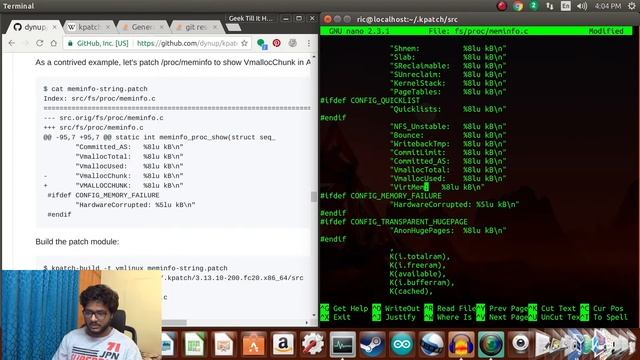The width and height of the screenshot is (640, 360).
Task: Open Audacity headphones icon in dock
Action: (x=461, y=344)
